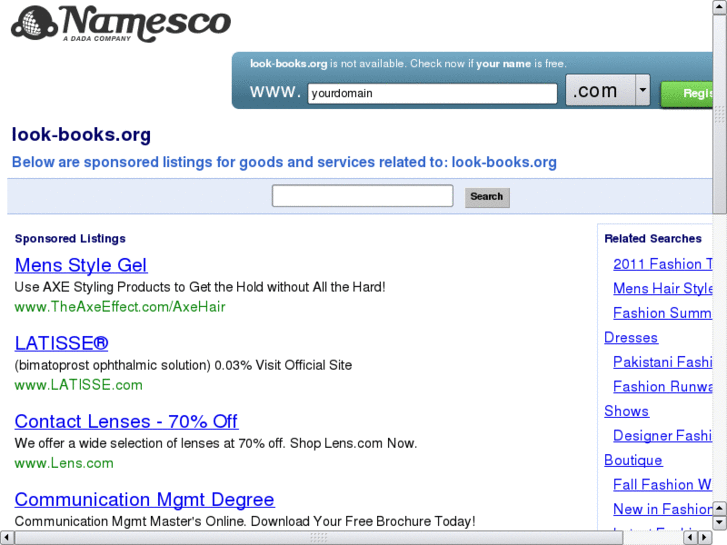Click the vertical scrollbar thumb
The height and width of the screenshot is (545, 727).
(720, 113)
